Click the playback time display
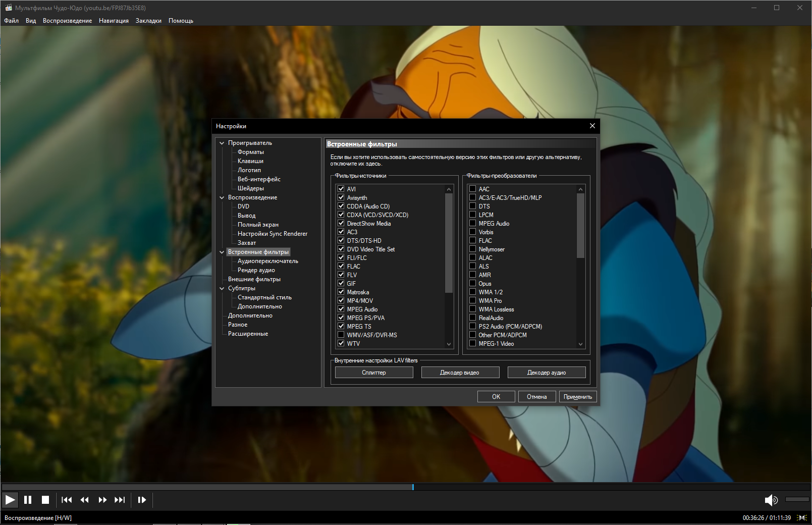 [x=767, y=517]
